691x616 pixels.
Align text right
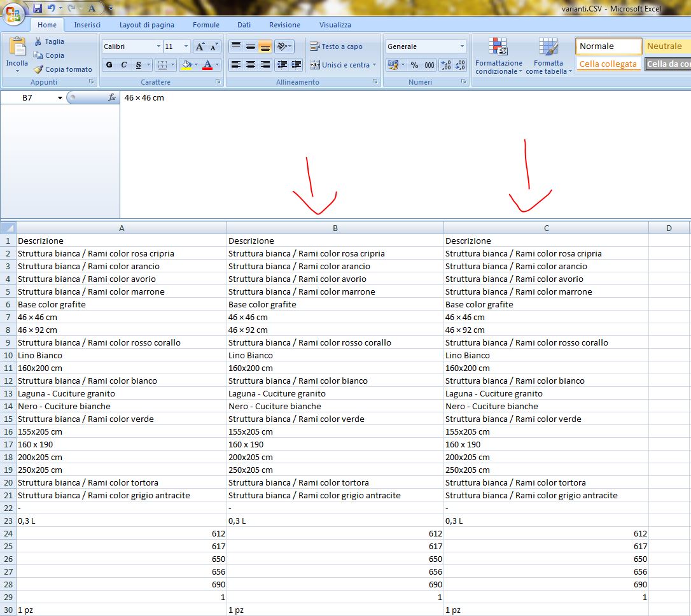[x=265, y=65]
